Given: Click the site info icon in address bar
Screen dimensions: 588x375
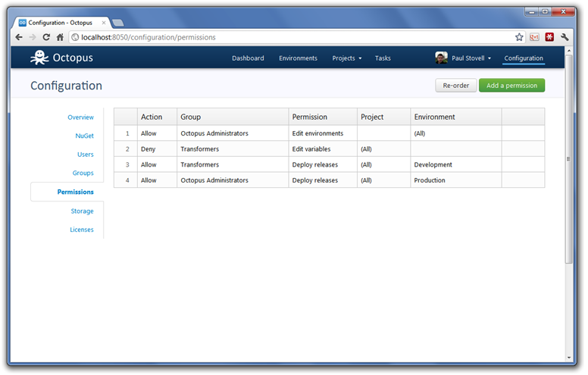Looking at the screenshot, I should click(75, 37).
